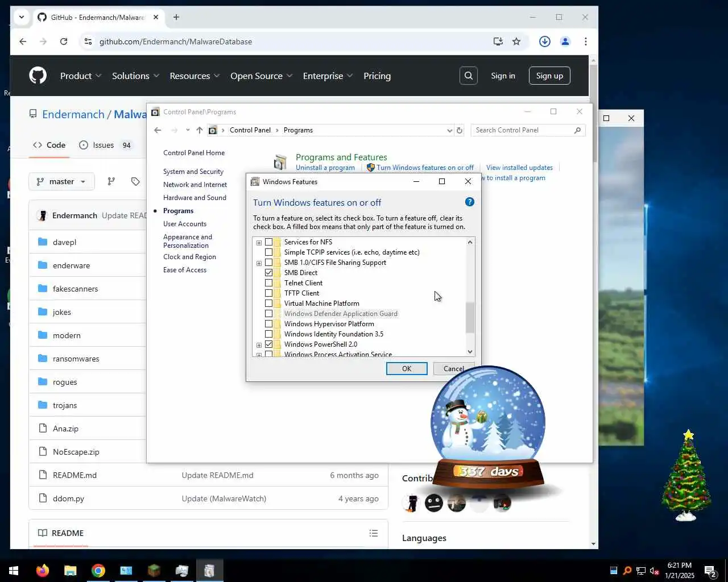This screenshot has width=728, height=582.
Task: Click the Sign up button
Action: click(549, 76)
